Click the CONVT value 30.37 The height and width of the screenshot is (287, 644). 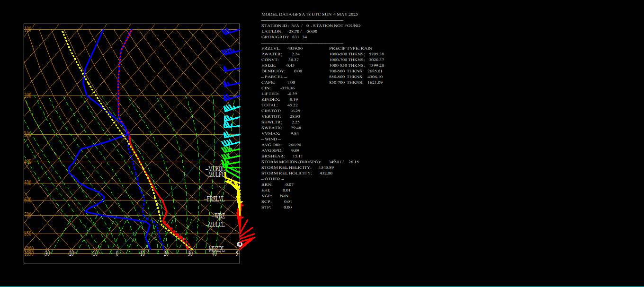click(x=294, y=60)
